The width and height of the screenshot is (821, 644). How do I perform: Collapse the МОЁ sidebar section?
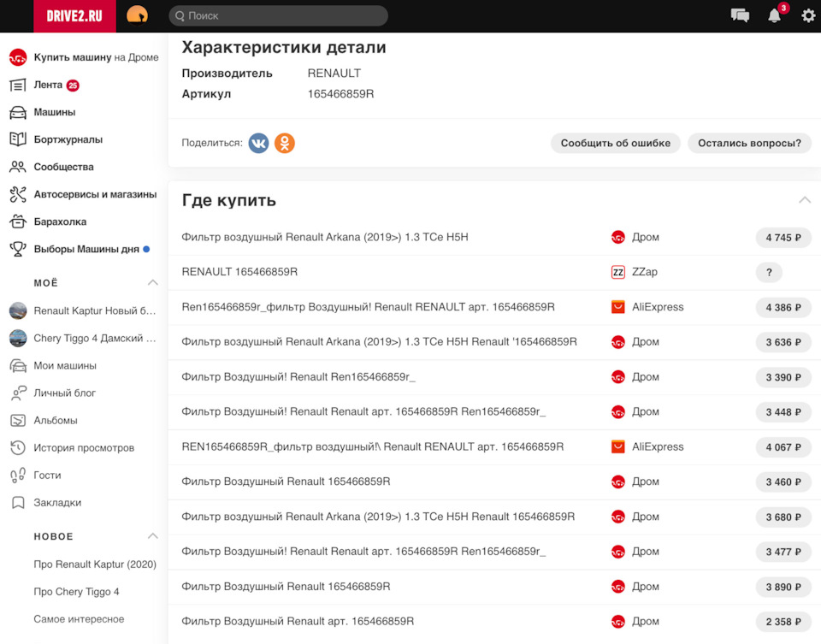pyautogui.click(x=152, y=282)
